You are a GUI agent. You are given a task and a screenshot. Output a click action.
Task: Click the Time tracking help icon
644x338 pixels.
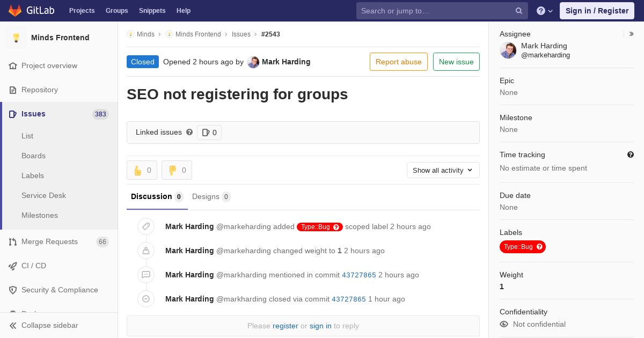click(x=631, y=155)
